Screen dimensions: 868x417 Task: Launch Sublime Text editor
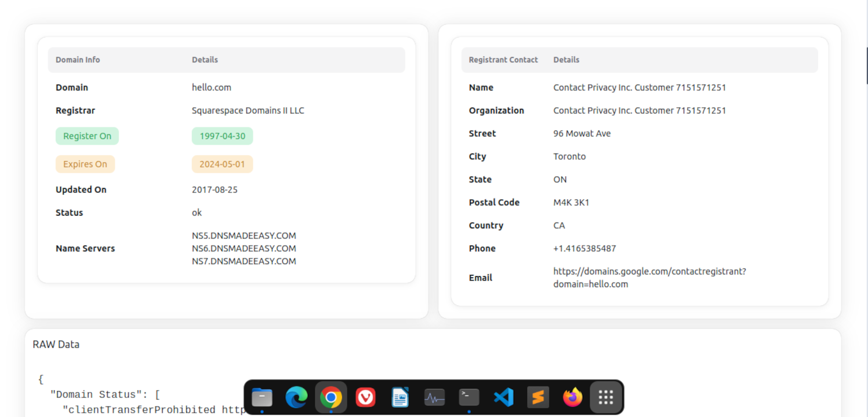(x=537, y=397)
